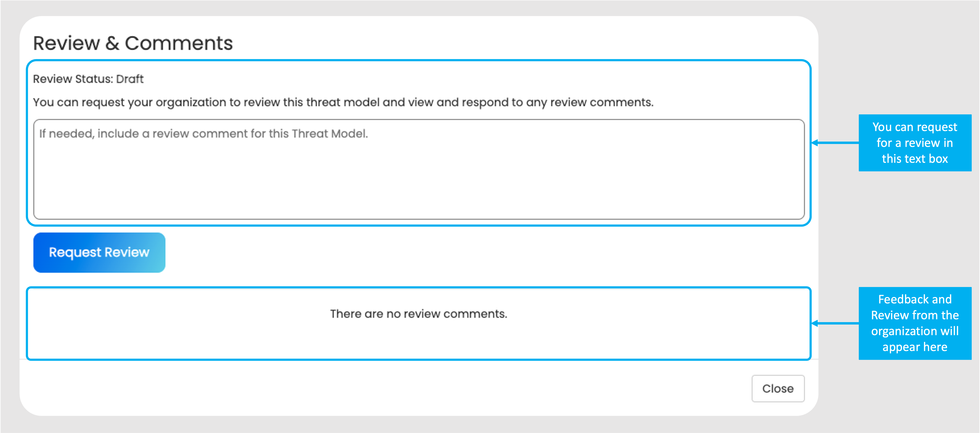
Task: Click the 'You can request for a review' callout
Action: pos(915,143)
